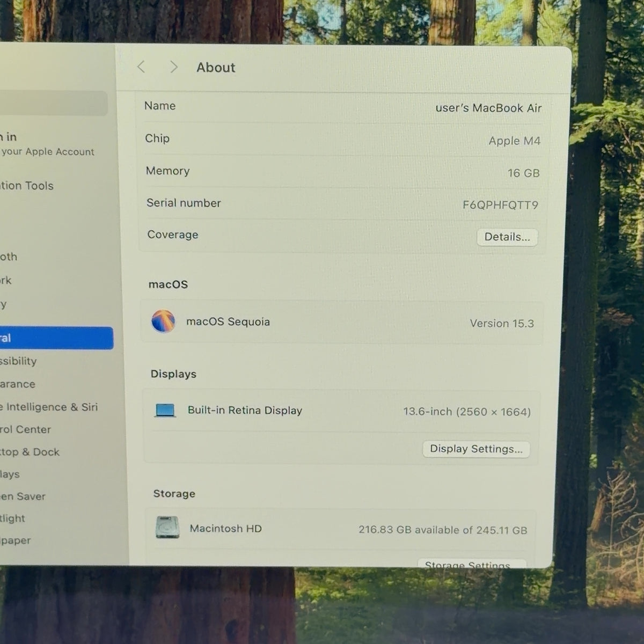
Task: Go forward with the right chevron arrow
Action: (173, 67)
